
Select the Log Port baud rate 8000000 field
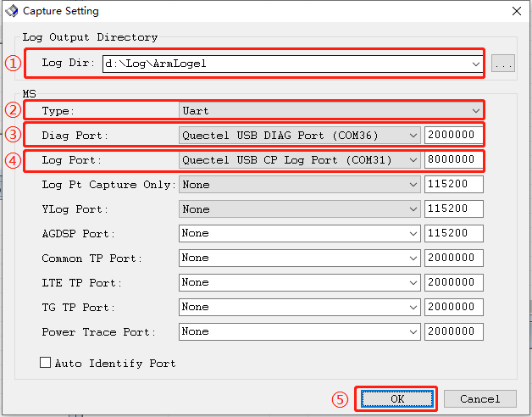point(453,160)
